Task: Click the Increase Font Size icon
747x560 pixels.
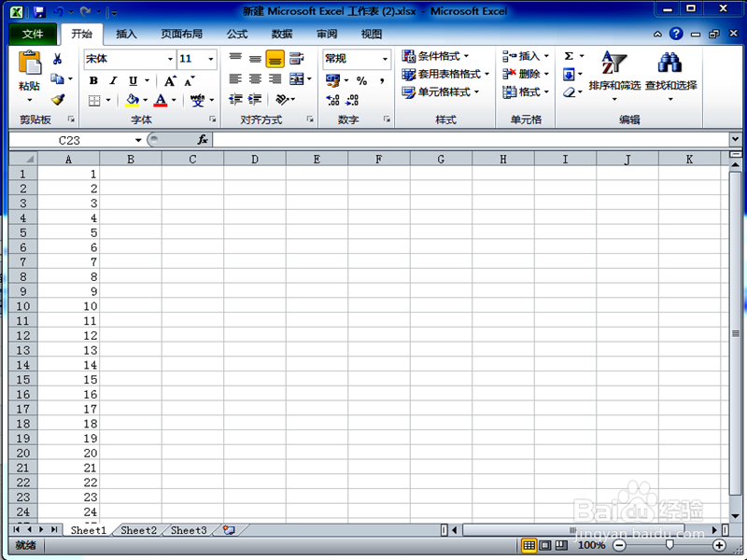Action: pos(170,81)
